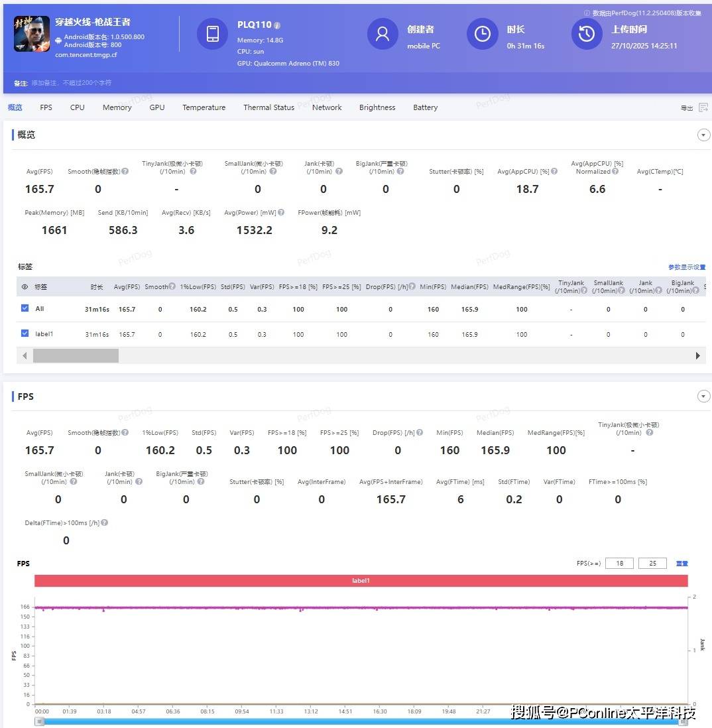Click the creator (创建者) avatar icon
Image resolution: width=712 pixels, height=728 pixels.
[x=383, y=34]
